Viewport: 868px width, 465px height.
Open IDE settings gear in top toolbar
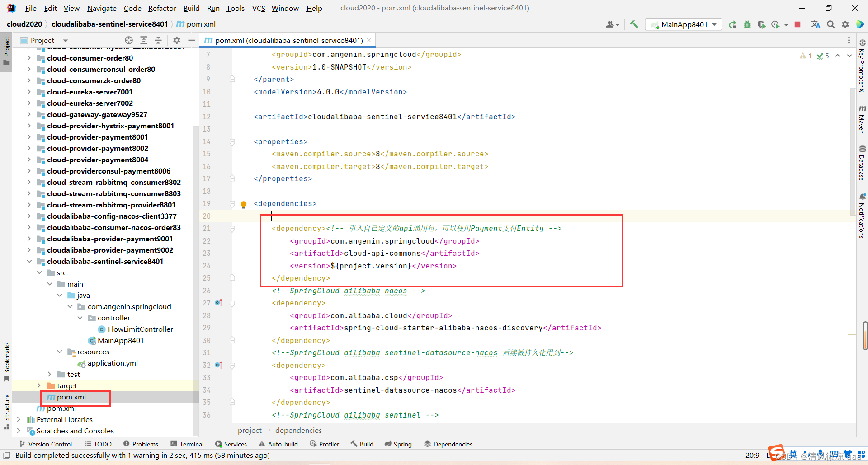[845, 24]
